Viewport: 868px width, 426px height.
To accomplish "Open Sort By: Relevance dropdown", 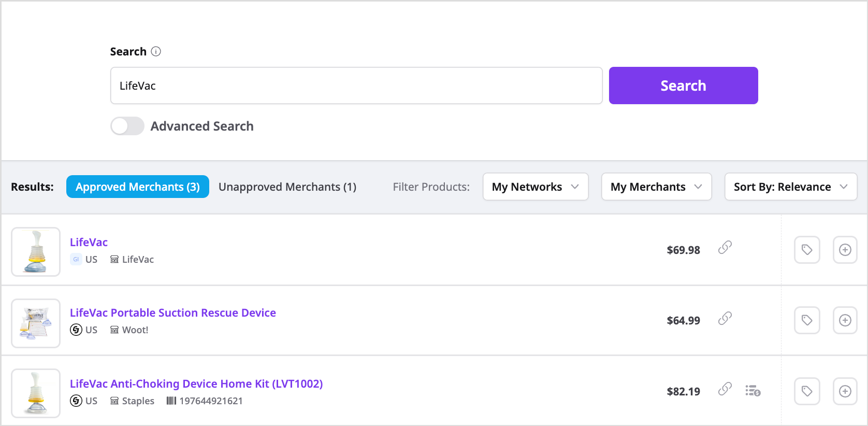I will click(x=790, y=187).
